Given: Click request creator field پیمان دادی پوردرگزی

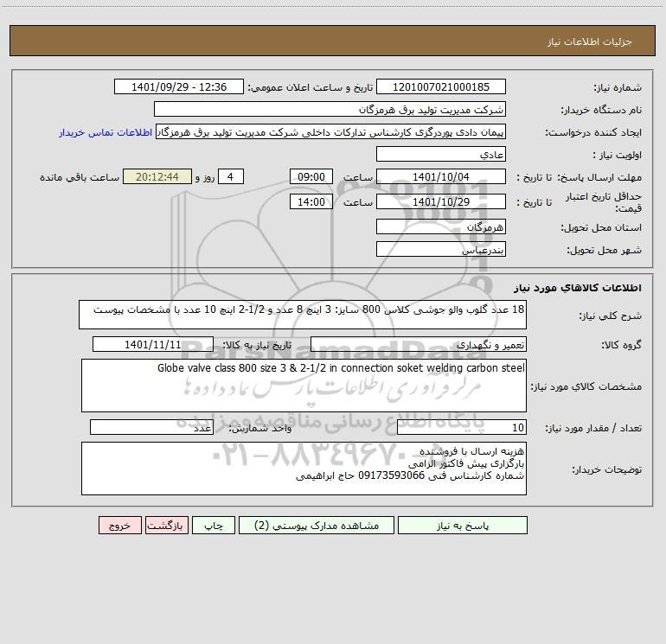Looking at the screenshot, I should [331, 131].
